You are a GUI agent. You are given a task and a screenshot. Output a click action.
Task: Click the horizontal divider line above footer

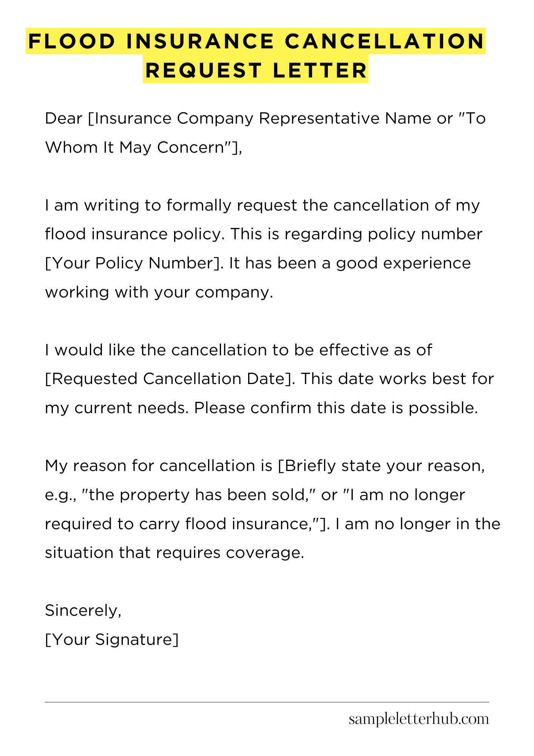click(x=267, y=702)
